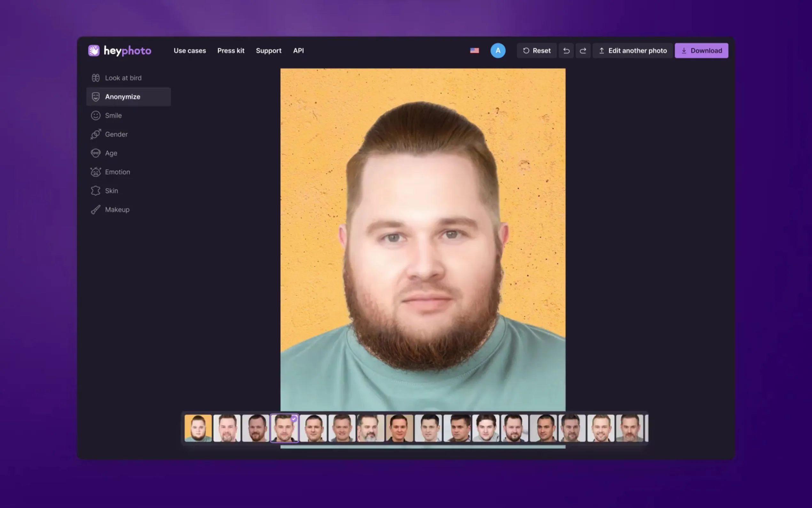The height and width of the screenshot is (508, 812).
Task: Open the API link in header
Action: (x=298, y=51)
